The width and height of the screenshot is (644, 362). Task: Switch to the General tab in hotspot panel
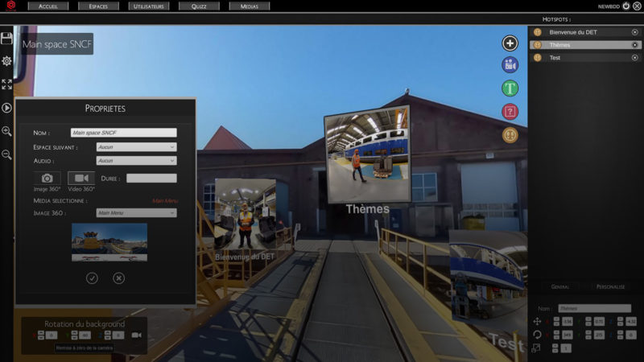click(x=559, y=286)
